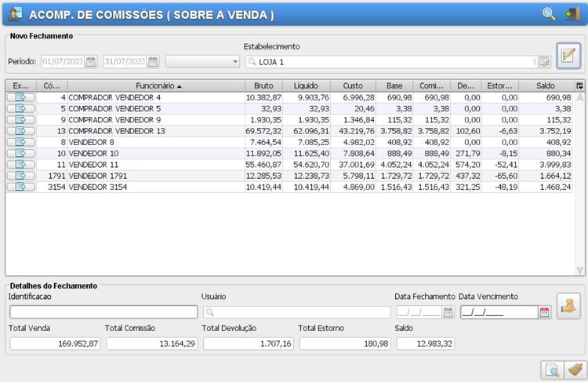Click the Identificacao input field
Viewport: 588px width, 382px height.
[103, 312]
